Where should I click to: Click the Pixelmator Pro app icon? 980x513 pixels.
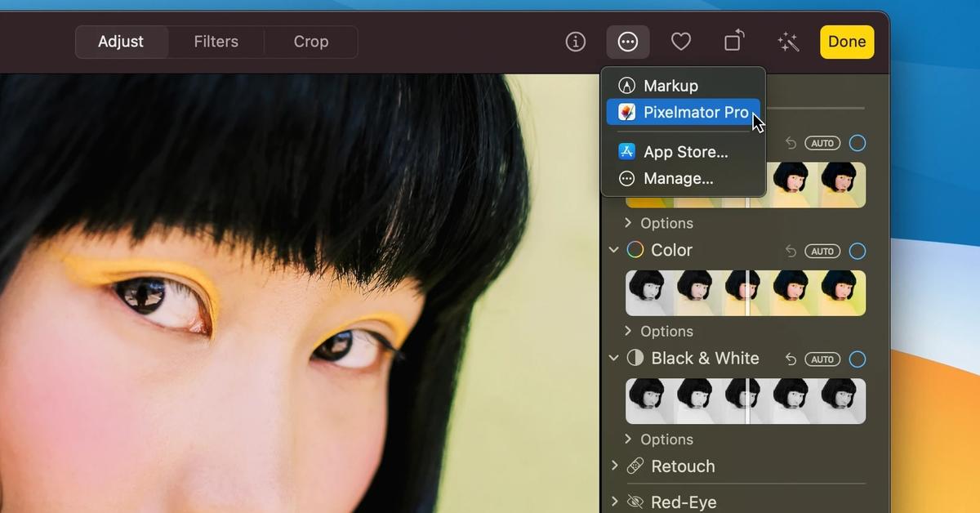click(x=626, y=112)
